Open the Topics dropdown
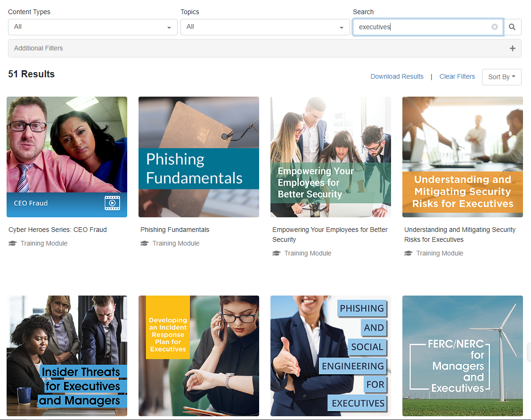Image resolution: width=531 pixels, height=420 pixels. (x=265, y=27)
